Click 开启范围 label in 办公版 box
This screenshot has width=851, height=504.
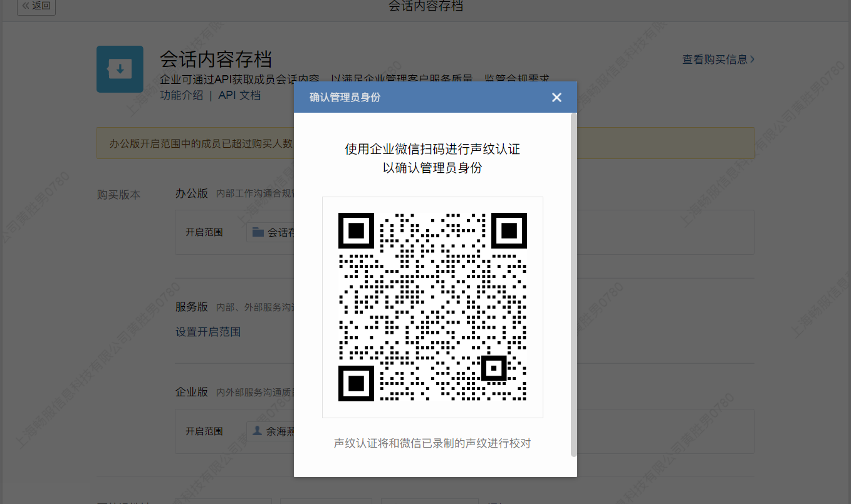204,232
